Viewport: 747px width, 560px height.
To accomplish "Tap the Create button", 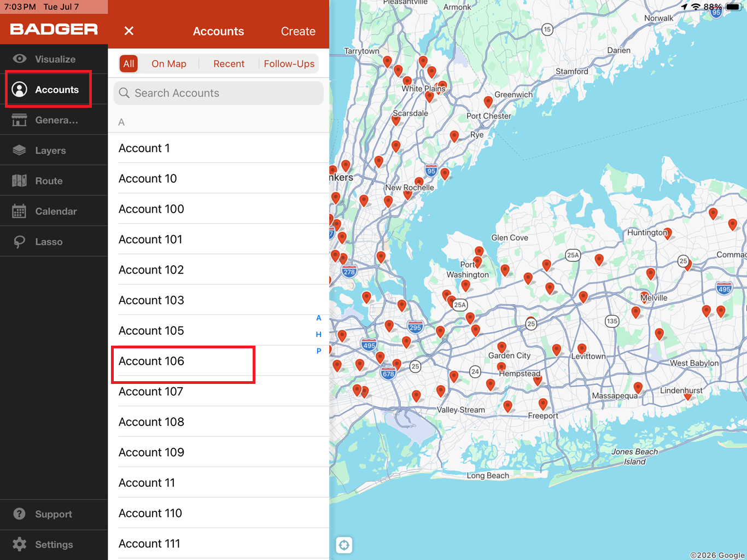I will (298, 31).
